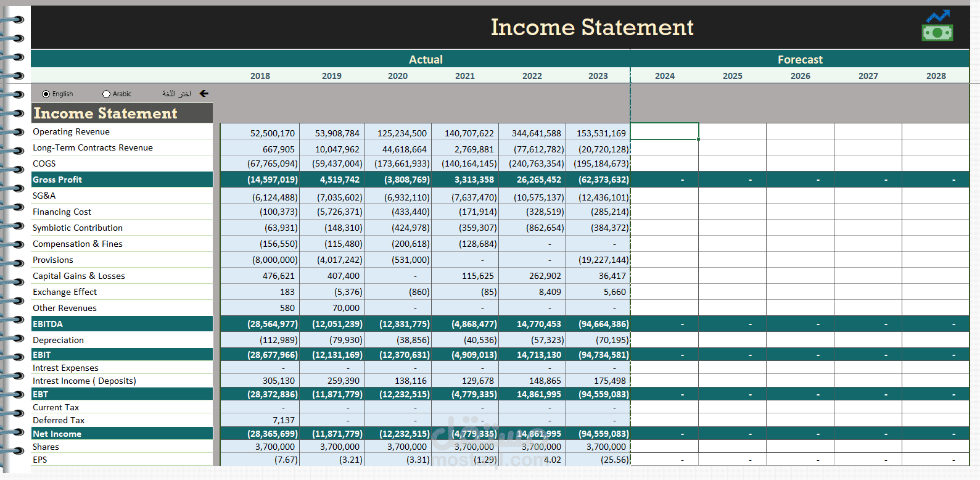Select the 2023 year column header
This screenshot has height=480, width=980.
(x=598, y=76)
